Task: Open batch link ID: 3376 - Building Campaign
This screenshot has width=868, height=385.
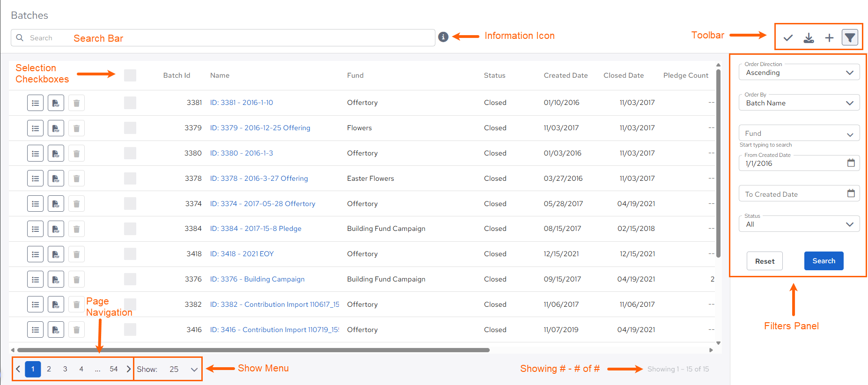Action: click(x=257, y=279)
